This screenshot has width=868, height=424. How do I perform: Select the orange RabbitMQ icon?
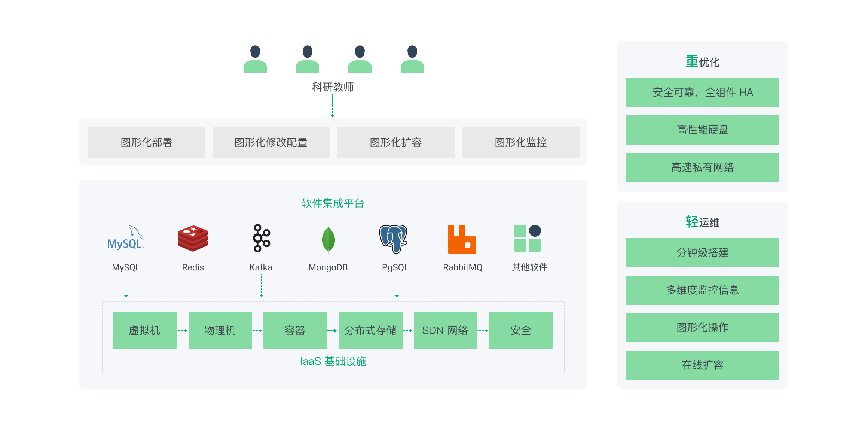click(x=462, y=239)
